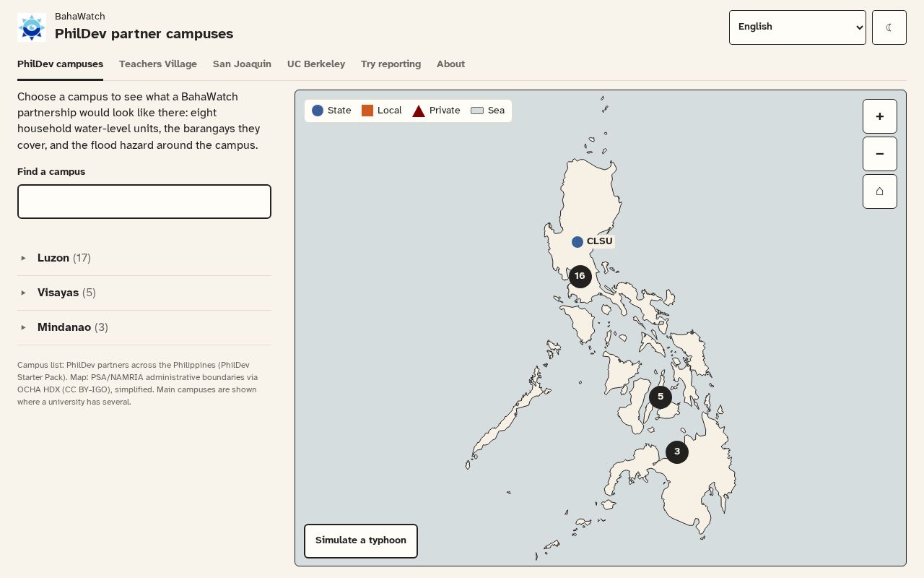The image size is (924, 578).
Task: Go to the UC Berkeley tab
Action: [x=316, y=64]
